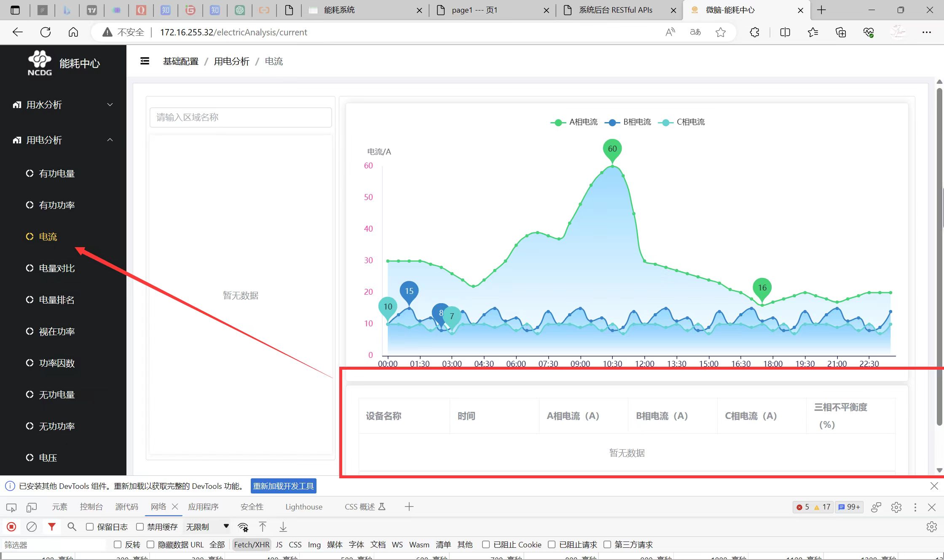Switch to 系统后台 RESTful APIs browser tab

(615, 10)
